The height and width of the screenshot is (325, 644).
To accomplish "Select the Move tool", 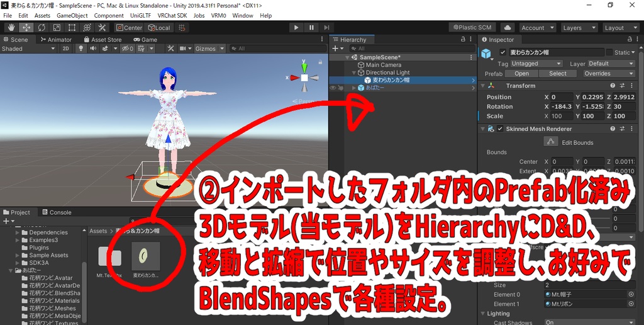I will pos(26,28).
